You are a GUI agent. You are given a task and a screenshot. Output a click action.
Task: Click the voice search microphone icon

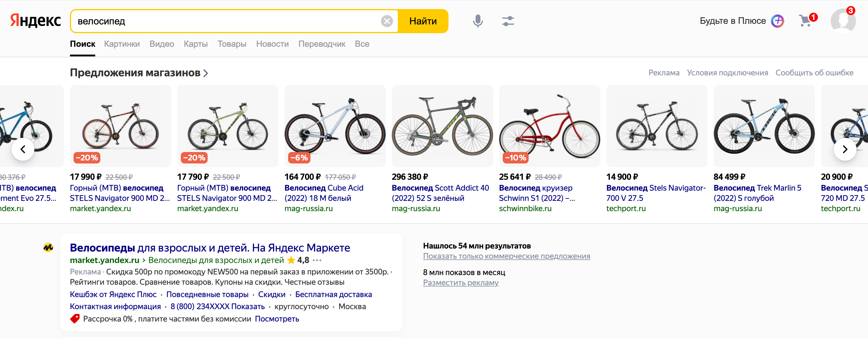(x=477, y=21)
